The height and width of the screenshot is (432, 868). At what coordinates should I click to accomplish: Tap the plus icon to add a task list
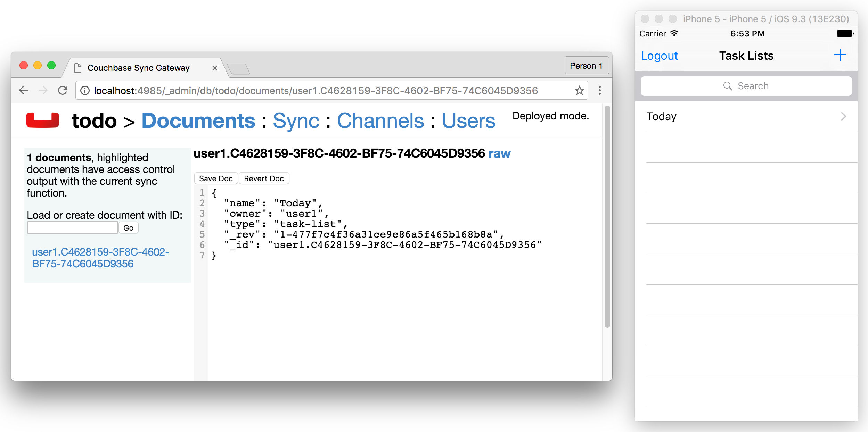click(x=840, y=55)
